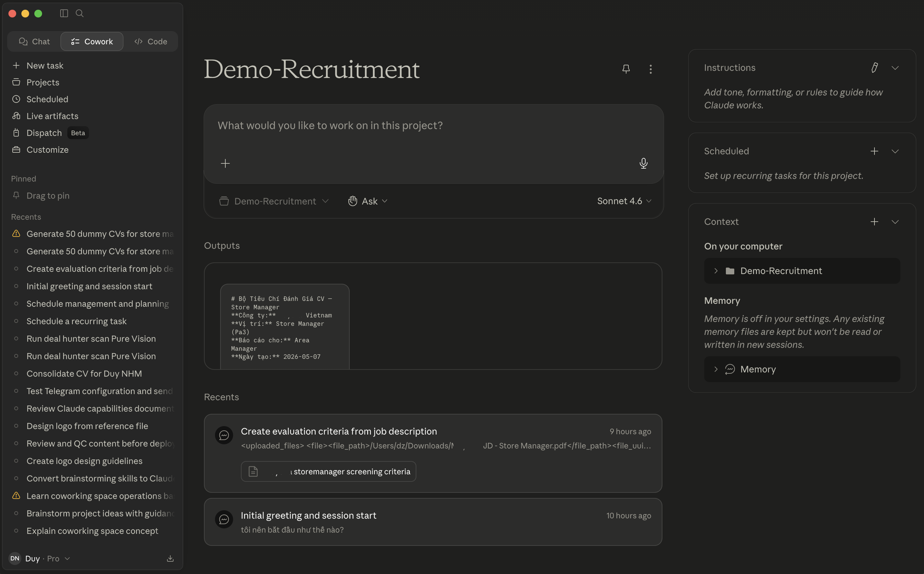Screen dimensions: 924x574
Task: Open search with the magnifier icon
Action: click(x=79, y=13)
